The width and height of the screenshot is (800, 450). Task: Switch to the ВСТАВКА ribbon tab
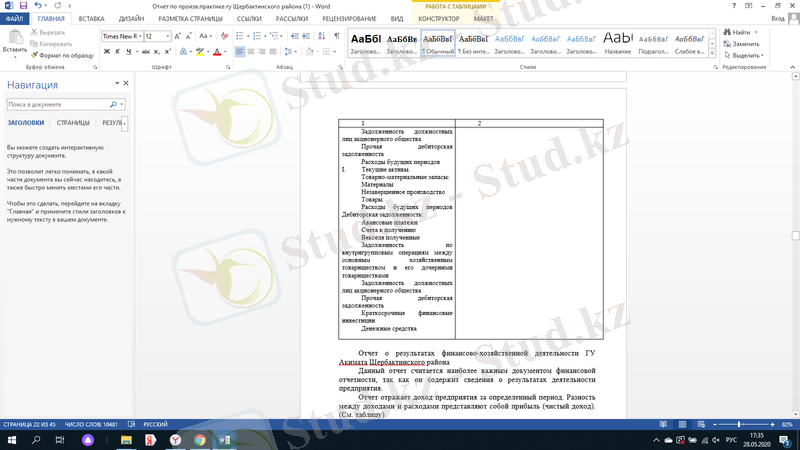pyautogui.click(x=91, y=19)
